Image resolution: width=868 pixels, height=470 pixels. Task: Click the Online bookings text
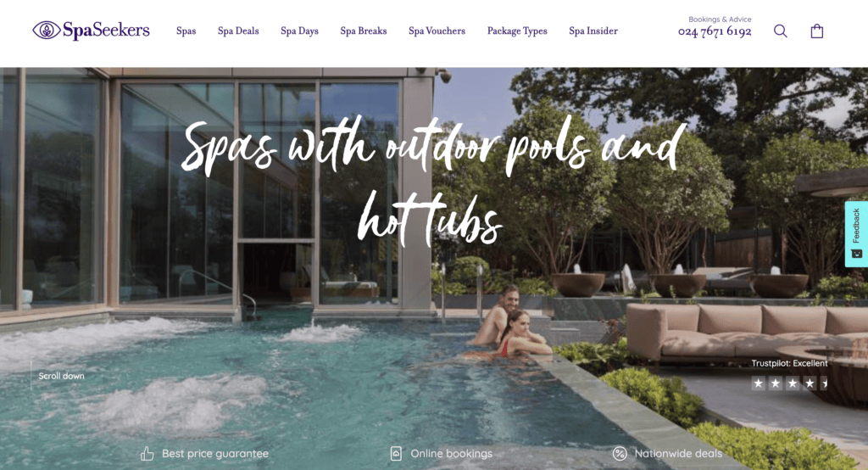pos(451,453)
